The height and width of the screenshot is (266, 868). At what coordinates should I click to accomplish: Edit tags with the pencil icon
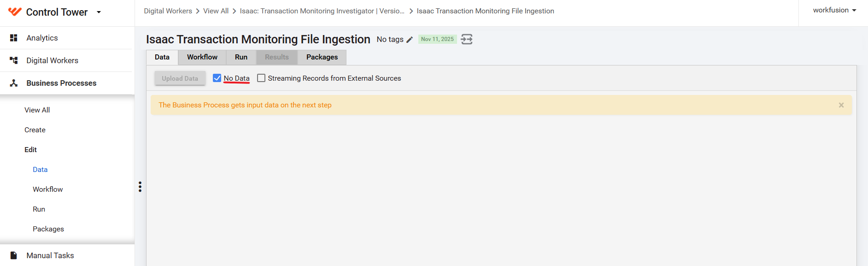click(x=410, y=40)
